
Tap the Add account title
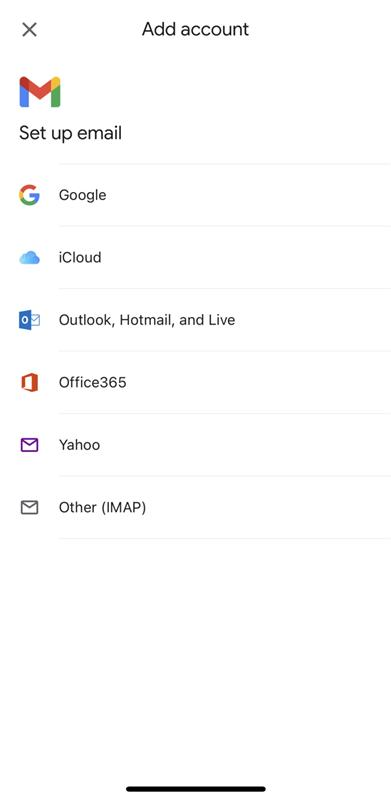pos(196,29)
